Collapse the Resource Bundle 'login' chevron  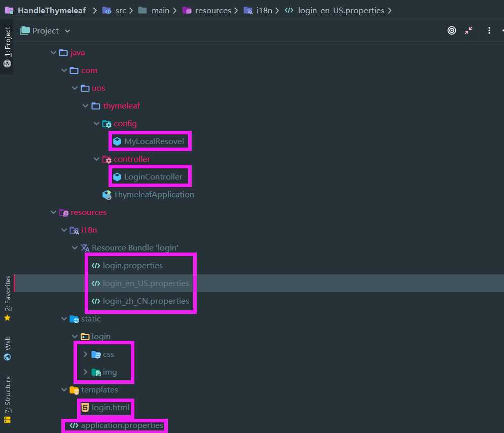[x=75, y=247]
